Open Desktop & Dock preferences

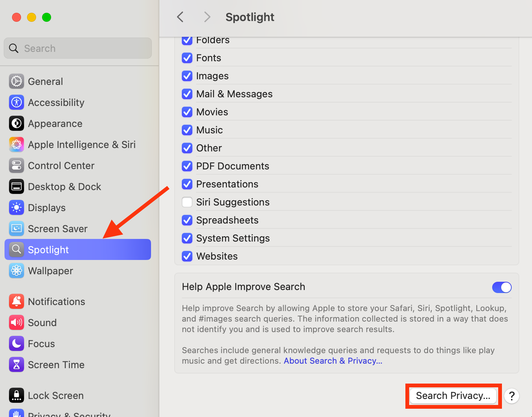coord(16,186)
